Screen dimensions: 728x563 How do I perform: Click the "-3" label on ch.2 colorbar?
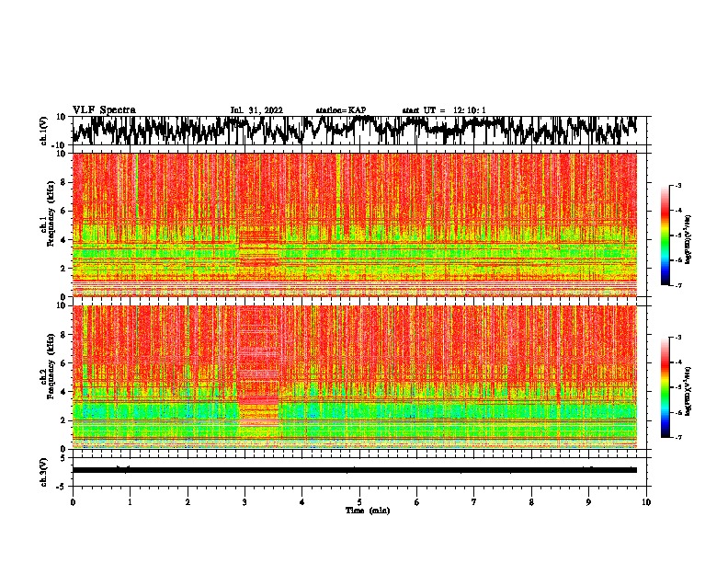pyautogui.click(x=678, y=338)
